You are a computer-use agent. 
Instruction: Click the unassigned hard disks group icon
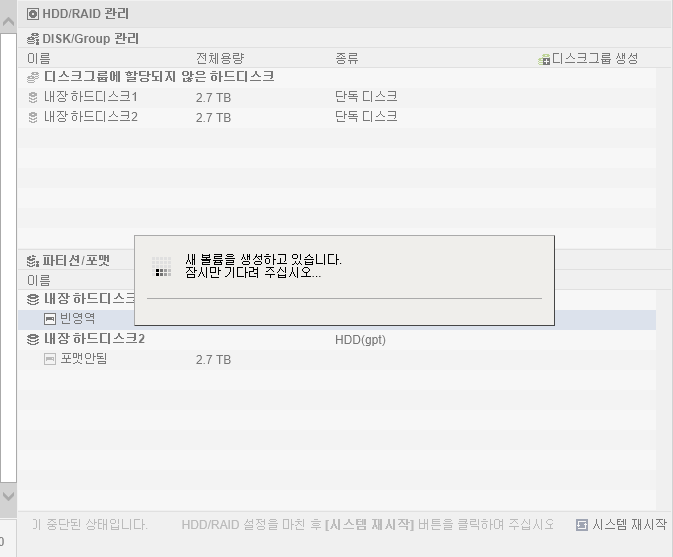[33, 77]
